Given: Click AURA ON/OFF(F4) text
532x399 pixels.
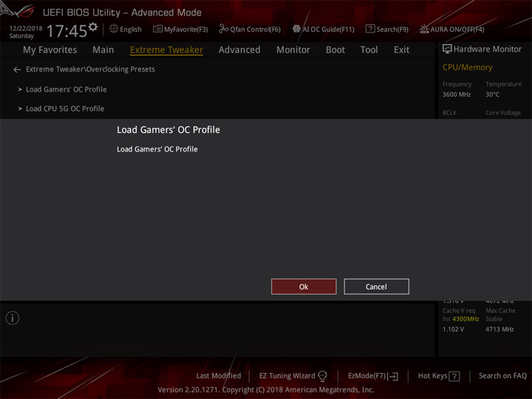Looking at the screenshot, I should point(457,30).
